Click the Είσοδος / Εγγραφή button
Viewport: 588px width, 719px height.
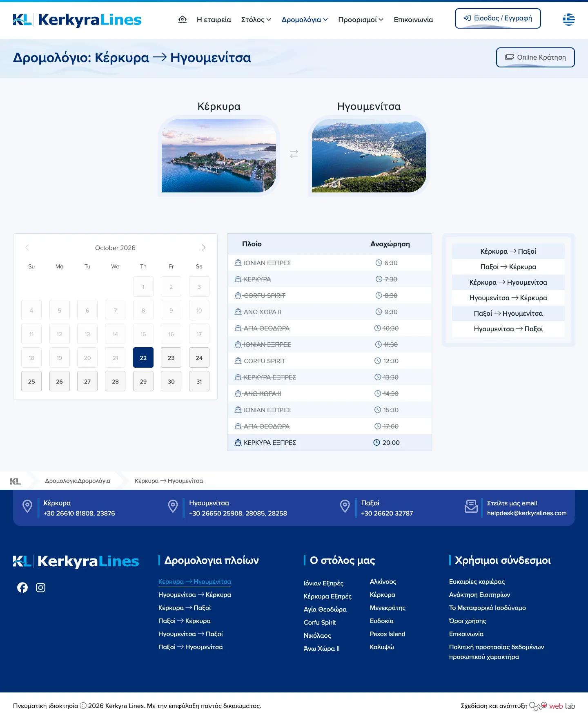coord(498,18)
